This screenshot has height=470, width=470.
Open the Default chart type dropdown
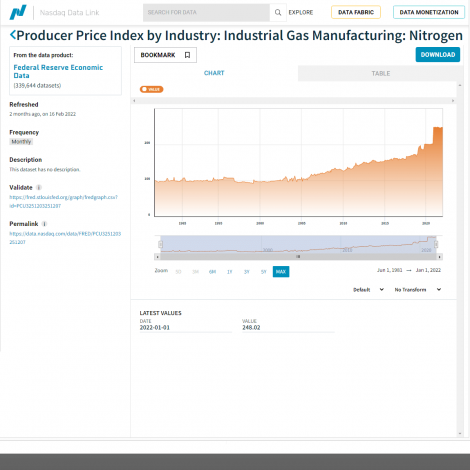point(368,290)
